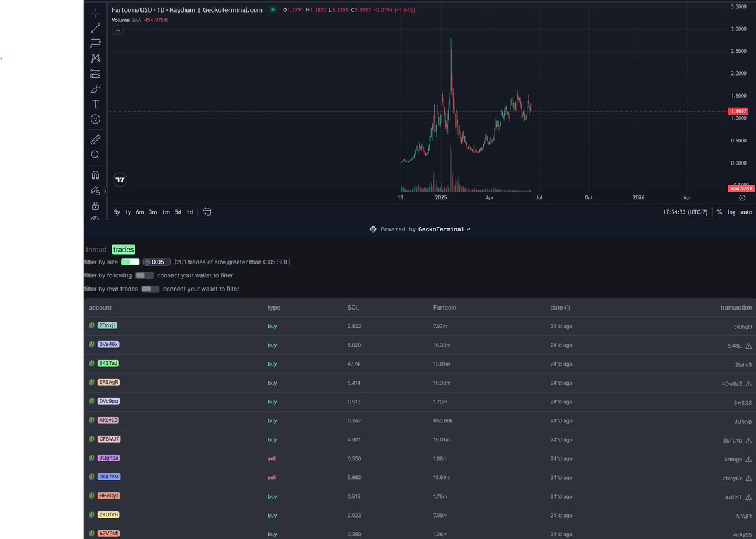Click the Volume SMA indicator label
756x539 pixels.
pos(127,20)
